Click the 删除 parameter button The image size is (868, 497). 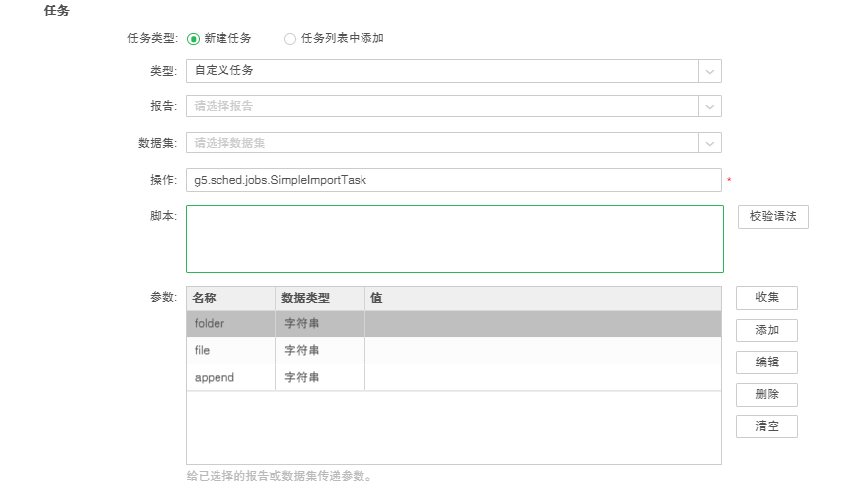click(x=767, y=395)
